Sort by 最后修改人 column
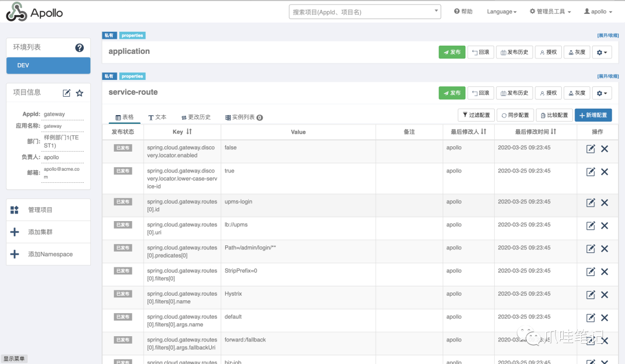Viewport: 625px width, 364px height. click(x=483, y=132)
